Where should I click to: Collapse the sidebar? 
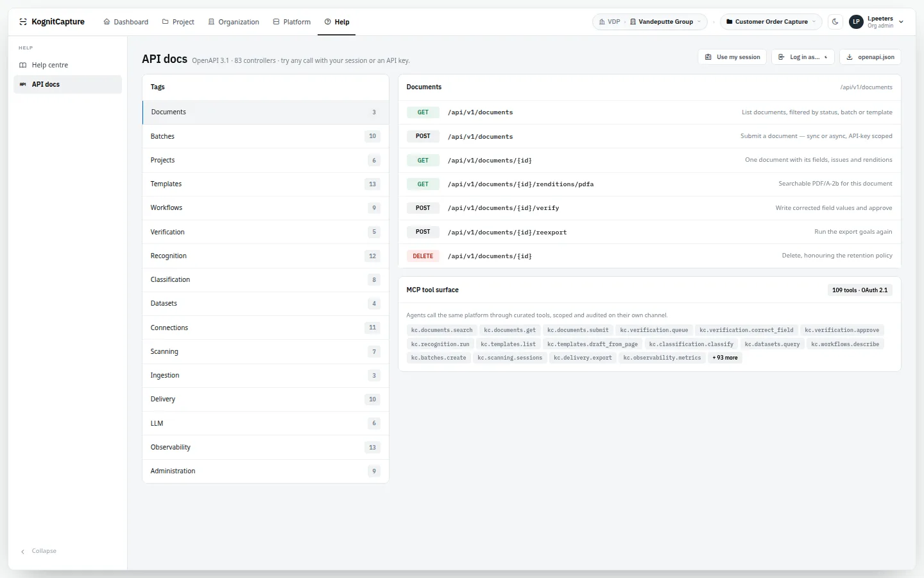[x=38, y=551]
